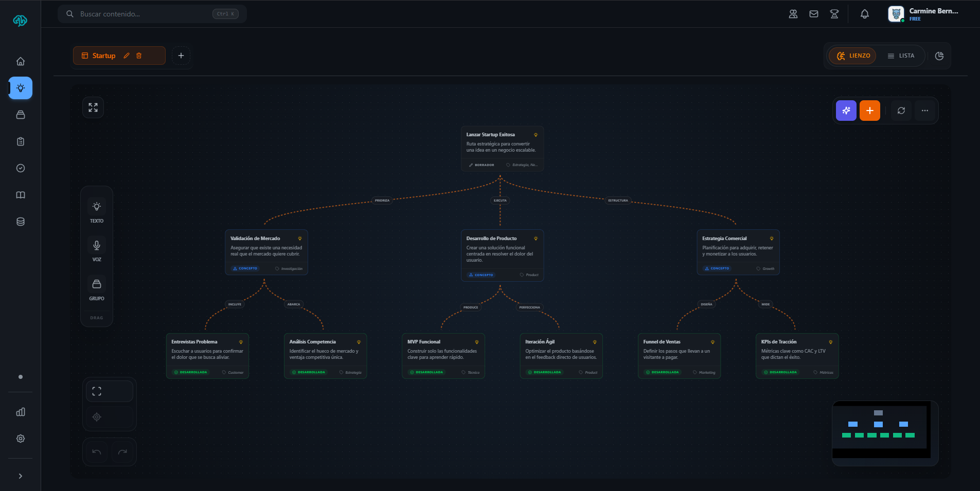Open the notifications bell

pos(864,14)
